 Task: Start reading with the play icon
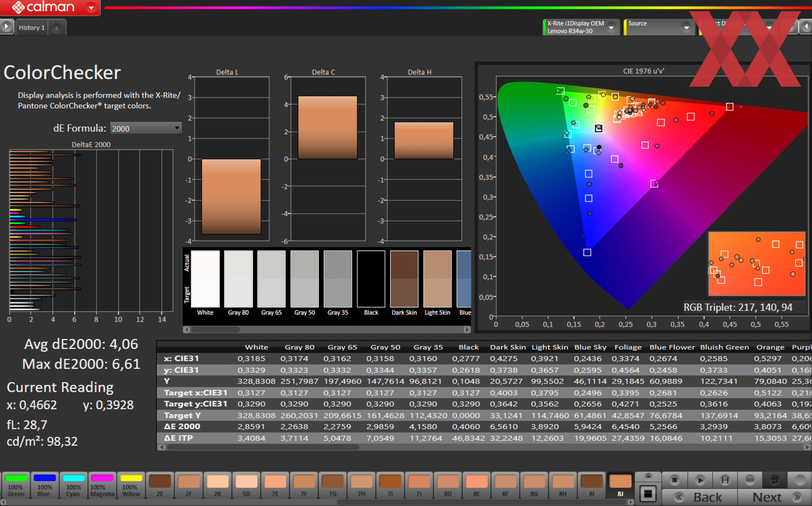(700, 480)
